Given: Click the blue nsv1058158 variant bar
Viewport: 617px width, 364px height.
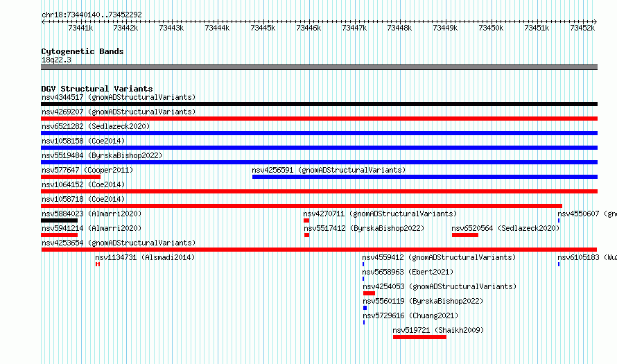Looking at the screenshot, I should [x=319, y=148].
